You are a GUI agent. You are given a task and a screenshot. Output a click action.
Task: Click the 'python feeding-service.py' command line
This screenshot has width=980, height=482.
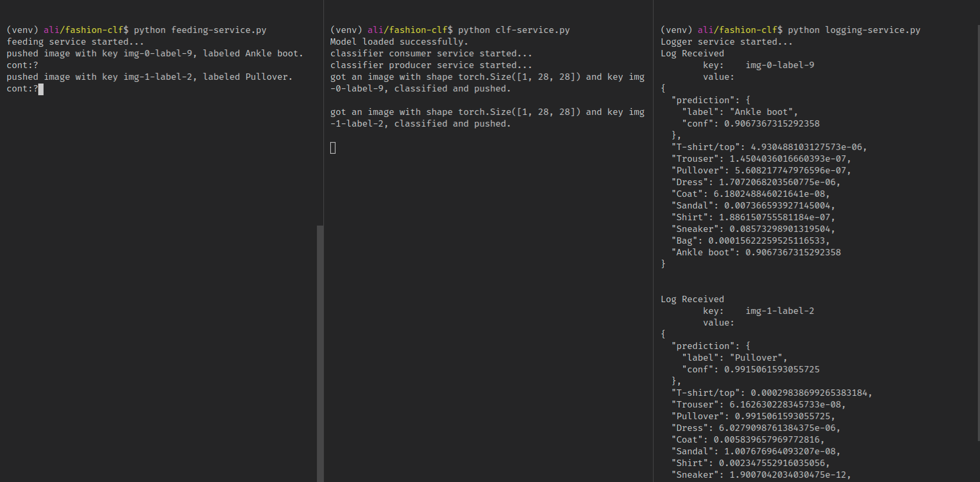point(136,30)
